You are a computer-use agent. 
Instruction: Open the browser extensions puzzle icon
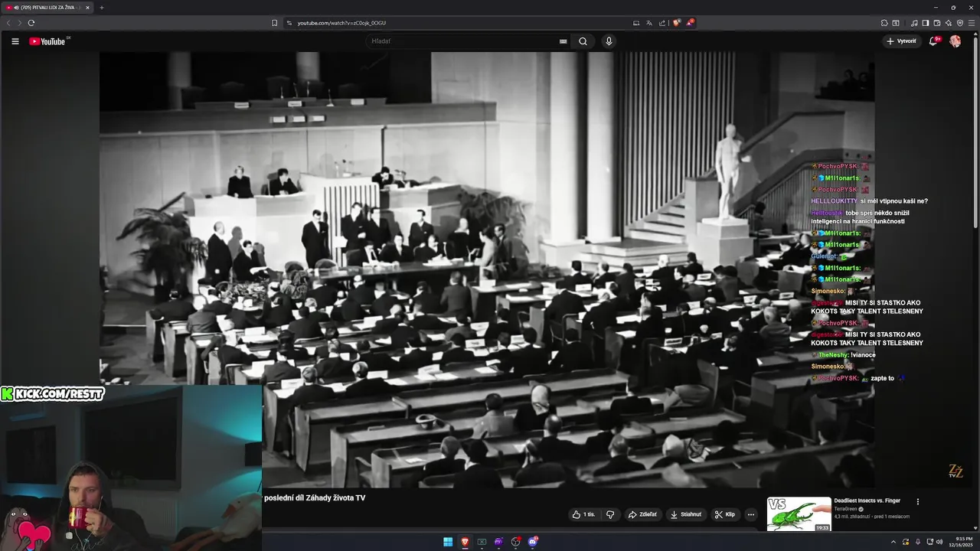coord(884,23)
